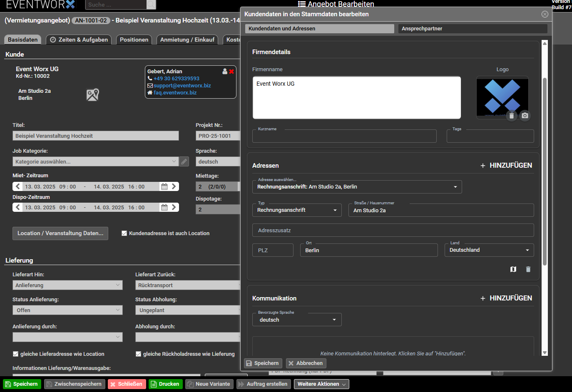Click the Event Worx logo in the header
Viewport: 572px width, 392px height.
coord(41,5)
